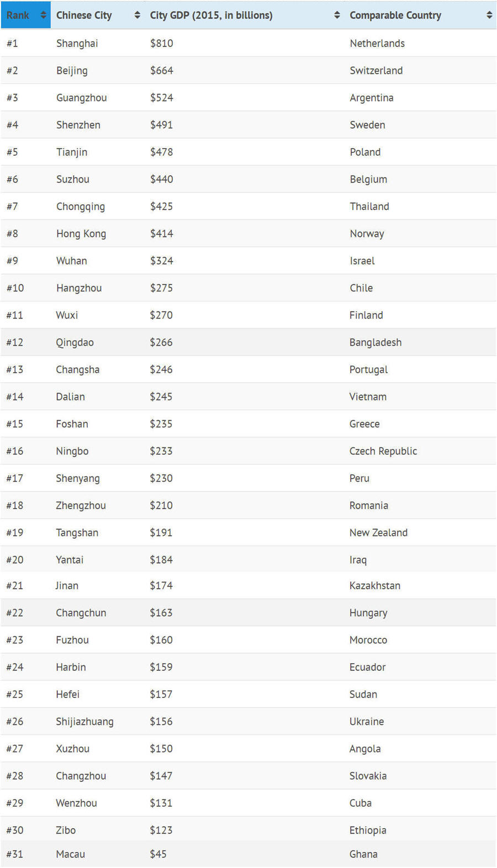Select the Kazakhstan country cell

(375, 586)
